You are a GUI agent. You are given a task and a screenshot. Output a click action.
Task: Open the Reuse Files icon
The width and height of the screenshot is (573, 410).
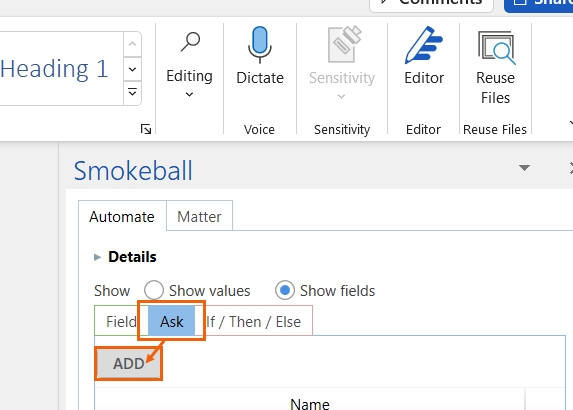coord(496,48)
